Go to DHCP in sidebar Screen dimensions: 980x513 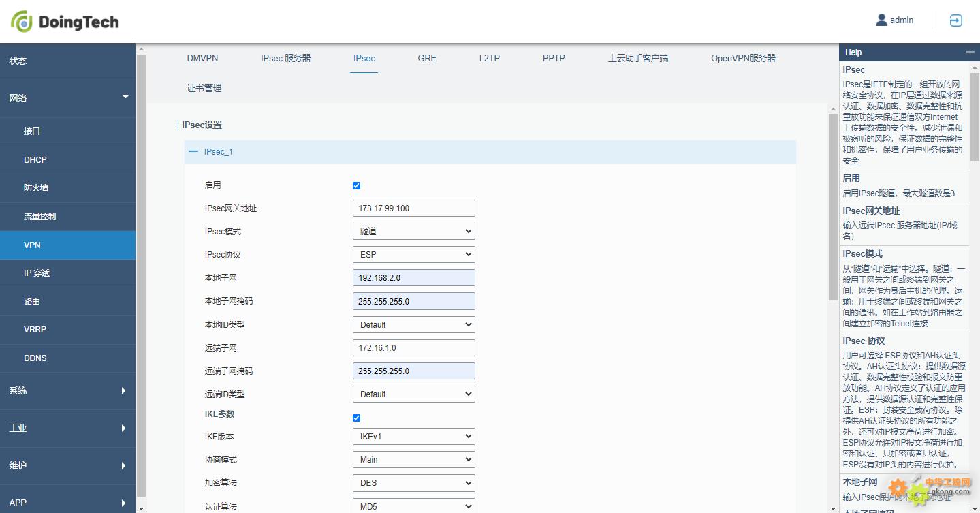pyautogui.click(x=68, y=159)
